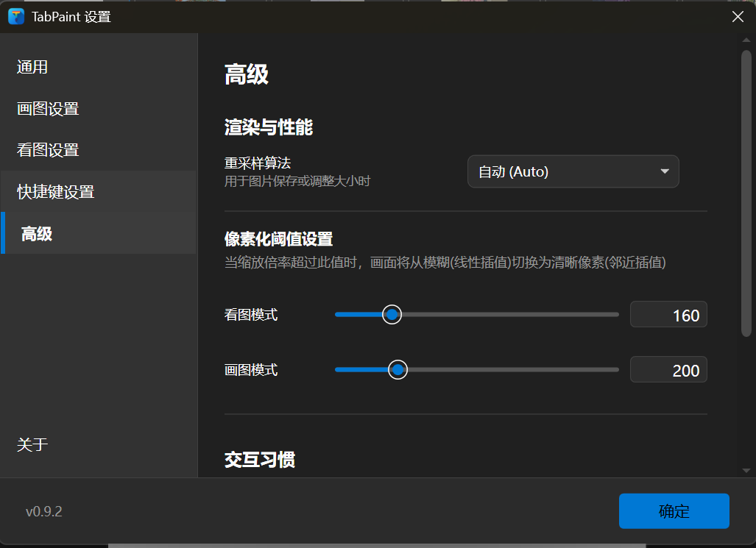Click the 看图模式 slider handle

(x=391, y=314)
